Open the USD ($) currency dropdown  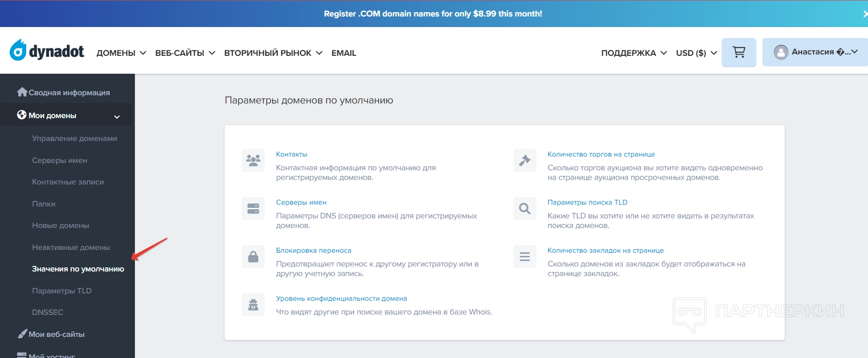point(696,53)
